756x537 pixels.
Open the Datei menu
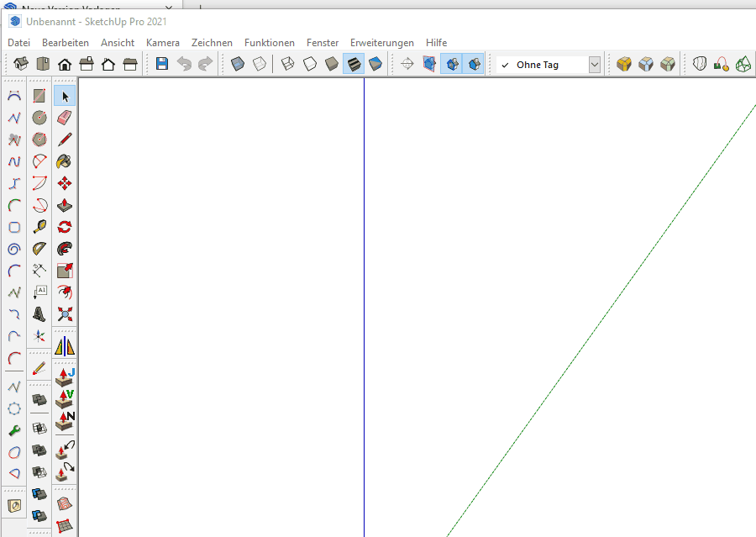coord(18,43)
